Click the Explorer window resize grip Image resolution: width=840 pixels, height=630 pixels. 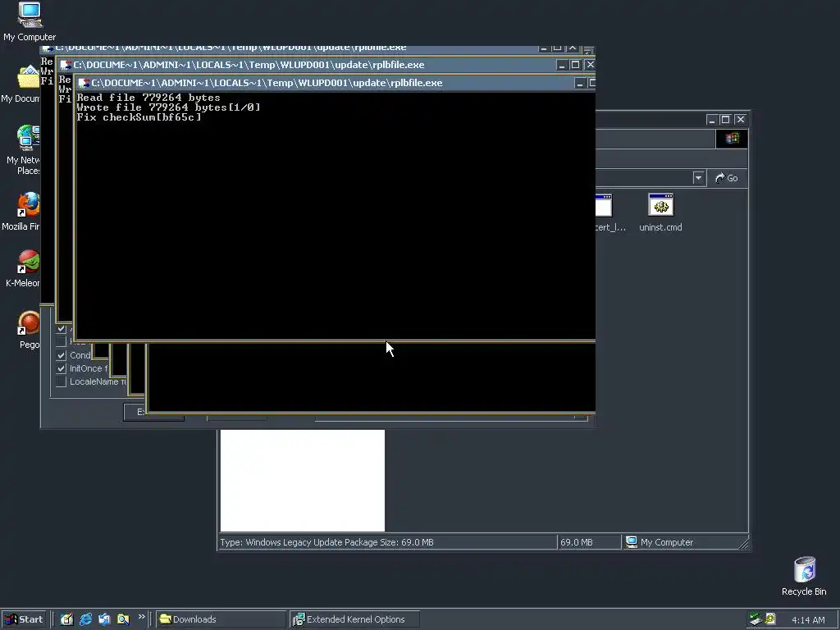coord(743,544)
